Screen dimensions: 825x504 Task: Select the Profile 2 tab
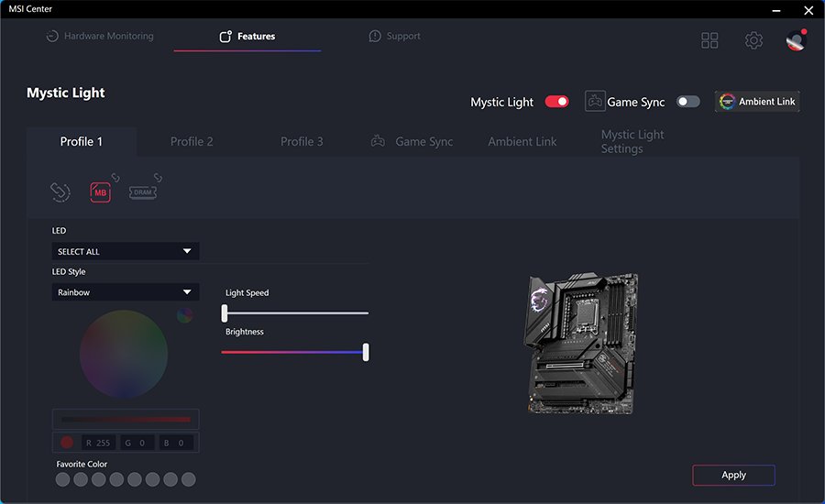(192, 141)
